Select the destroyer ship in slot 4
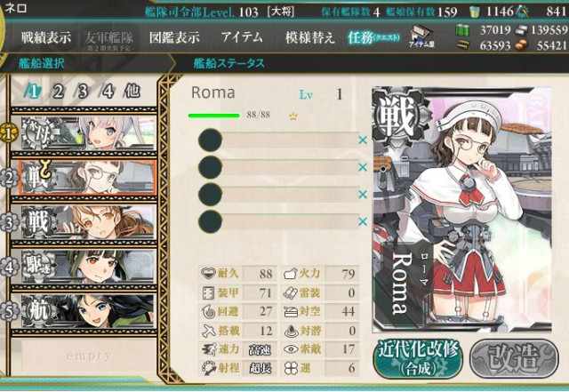 coord(88,267)
